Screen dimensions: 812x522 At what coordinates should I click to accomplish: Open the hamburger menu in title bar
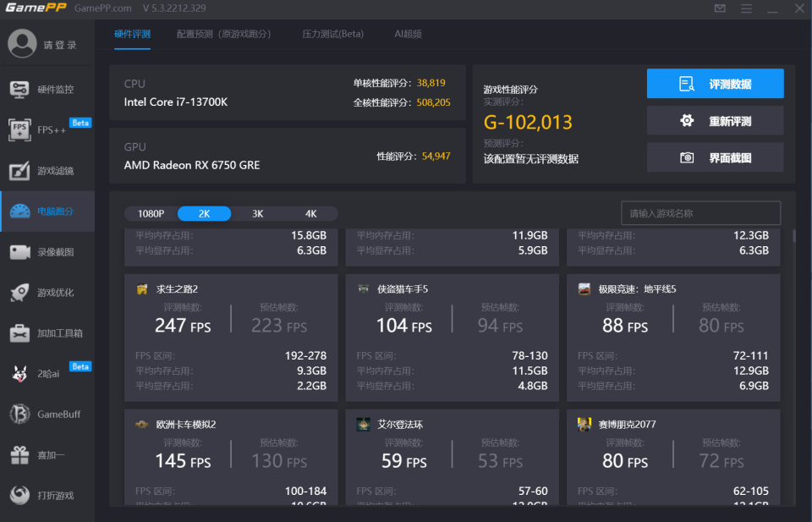746,8
